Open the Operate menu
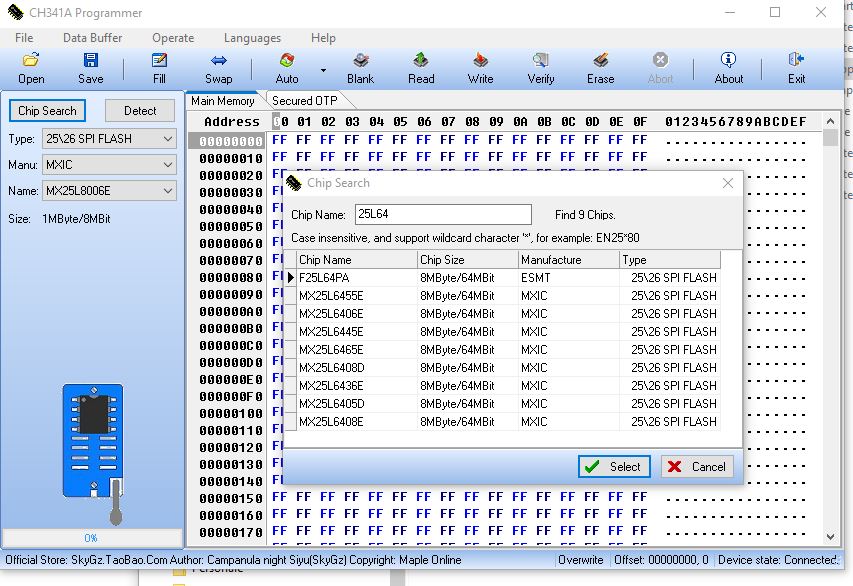Image resolution: width=853 pixels, height=586 pixels. (x=173, y=38)
